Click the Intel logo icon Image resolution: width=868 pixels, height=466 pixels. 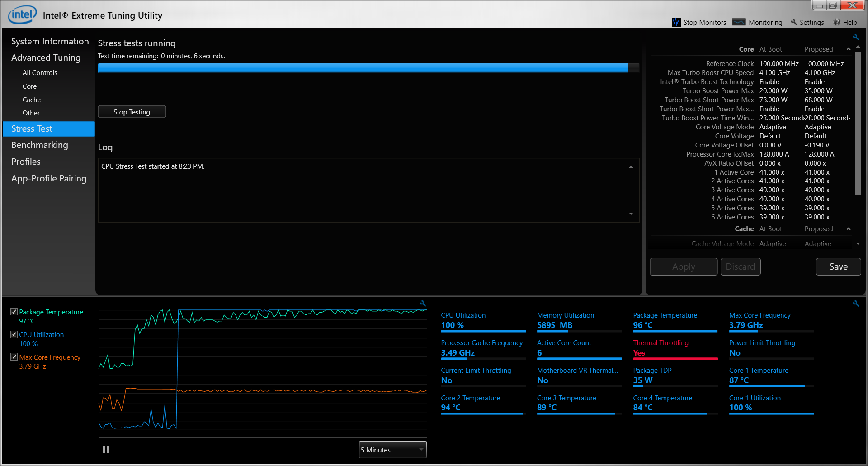(22, 15)
